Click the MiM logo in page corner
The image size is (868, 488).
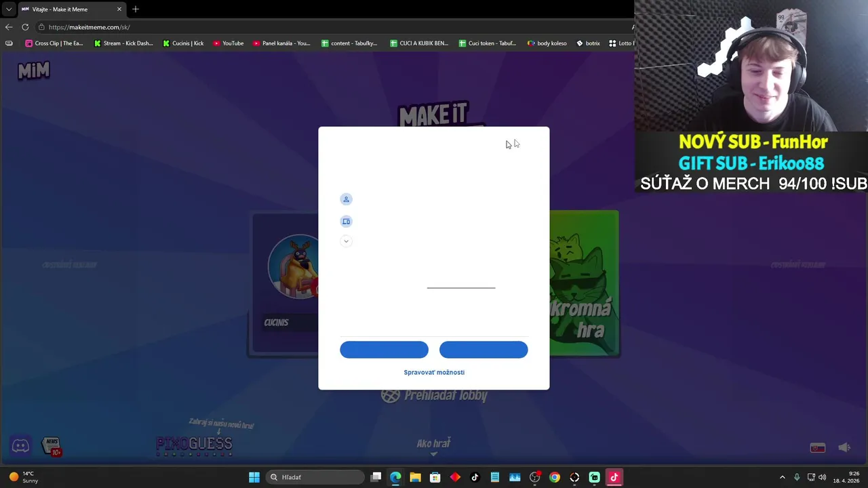[x=33, y=70]
